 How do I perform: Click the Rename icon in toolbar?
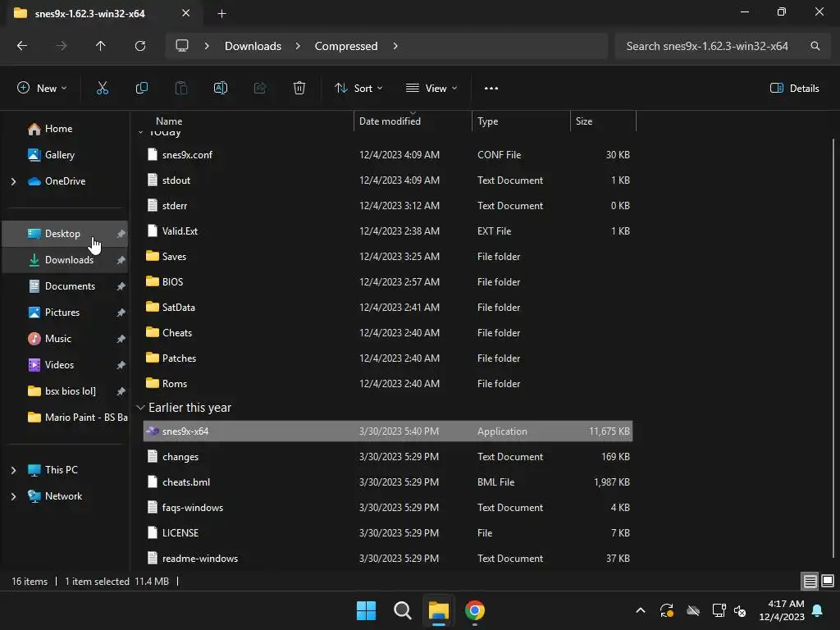click(x=221, y=89)
